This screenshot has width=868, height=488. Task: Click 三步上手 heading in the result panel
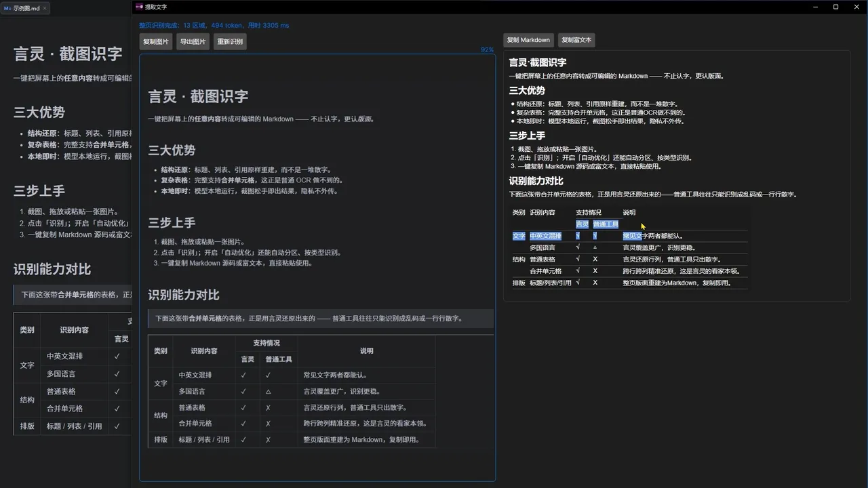tap(527, 136)
